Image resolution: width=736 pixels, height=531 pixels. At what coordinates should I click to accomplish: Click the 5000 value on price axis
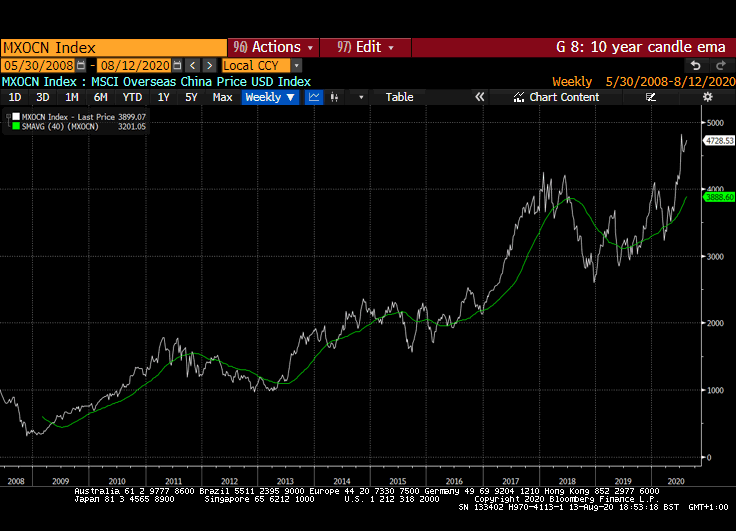pos(715,123)
